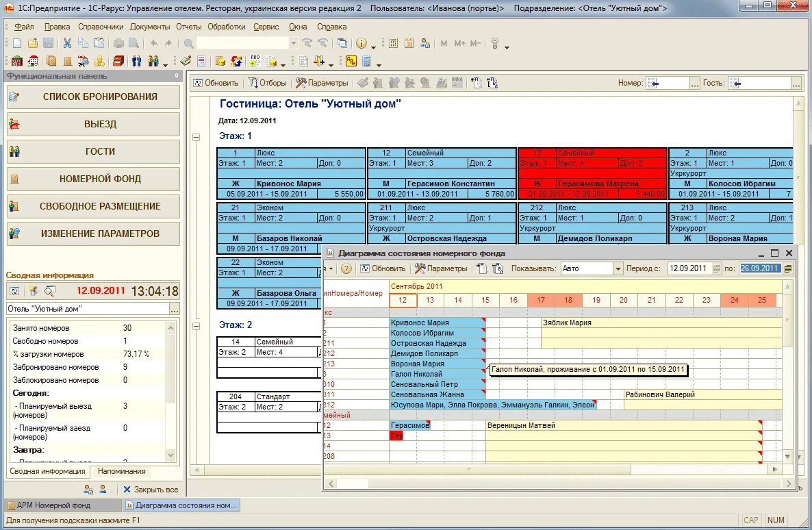The height and width of the screenshot is (530, 812).
Task: Click the calendar picker icon beside 26.09.2011
Action: (x=787, y=268)
